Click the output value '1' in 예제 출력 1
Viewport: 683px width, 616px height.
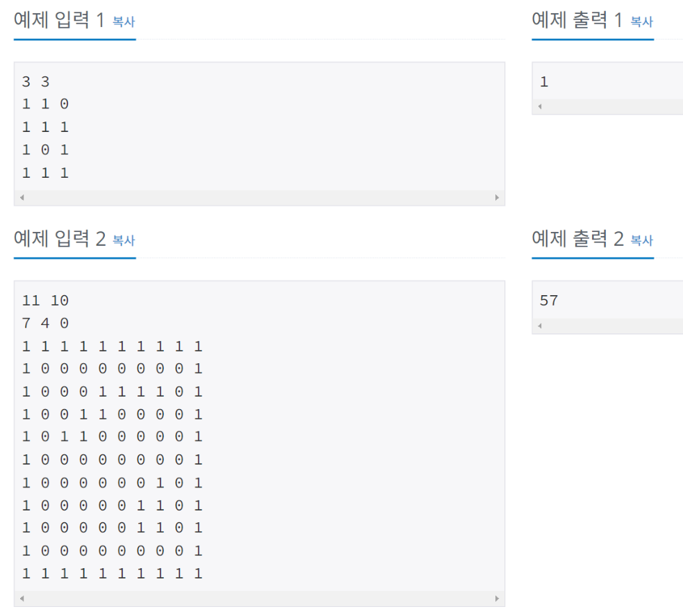coord(544,81)
